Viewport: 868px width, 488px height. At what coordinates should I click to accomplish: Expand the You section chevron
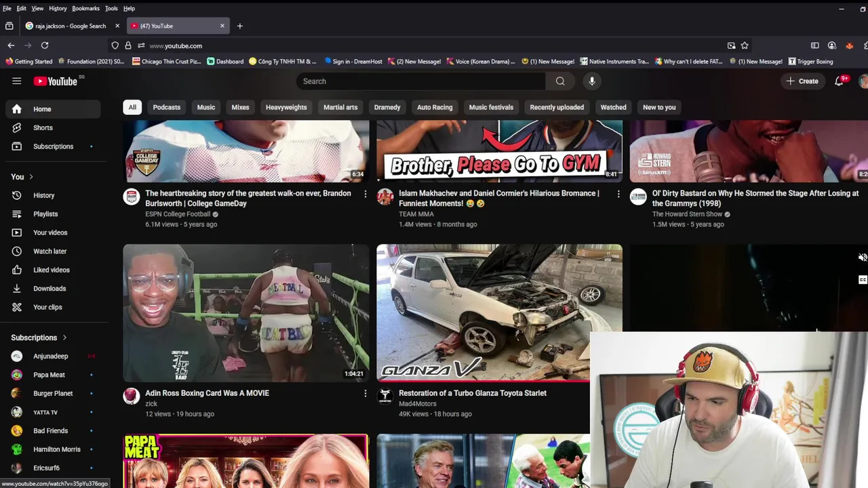(x=31, y=177)
